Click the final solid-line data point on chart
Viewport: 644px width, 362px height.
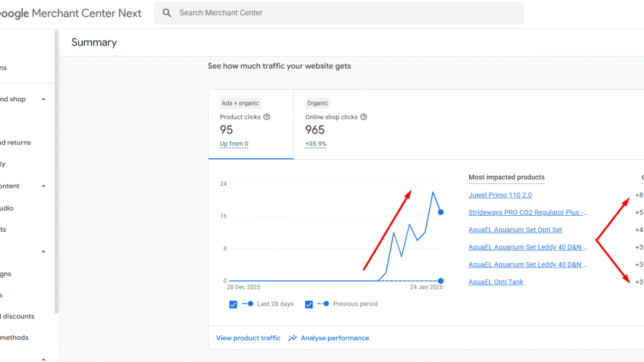pos(441,212)
